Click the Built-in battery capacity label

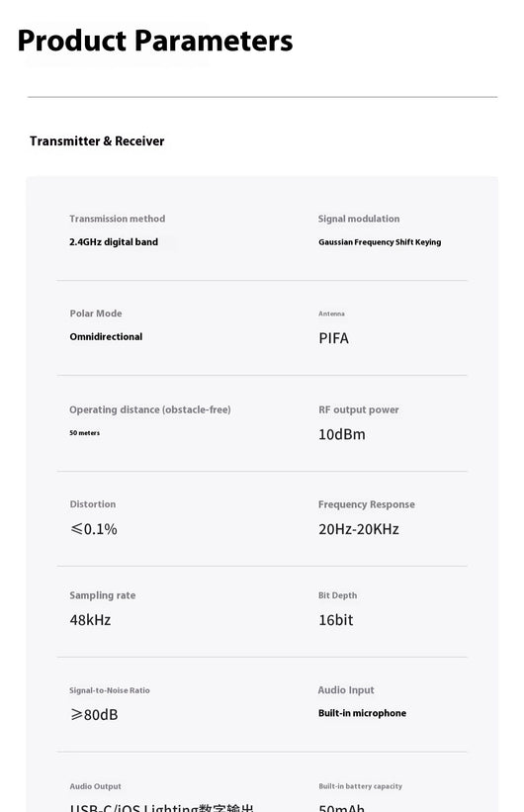click(361, 786)
